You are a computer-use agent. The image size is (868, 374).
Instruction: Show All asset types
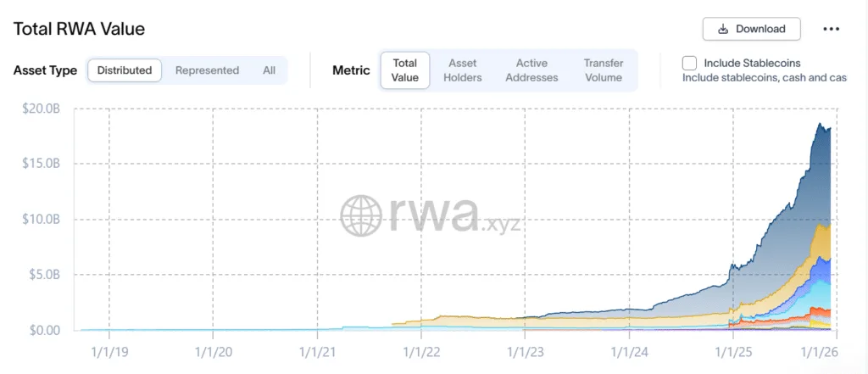(x=269, y=70)
